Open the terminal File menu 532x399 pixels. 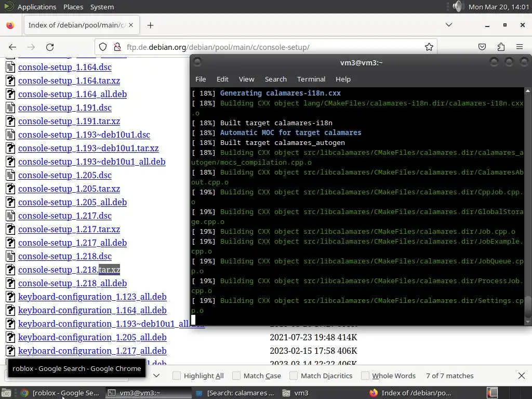(201, 79)
